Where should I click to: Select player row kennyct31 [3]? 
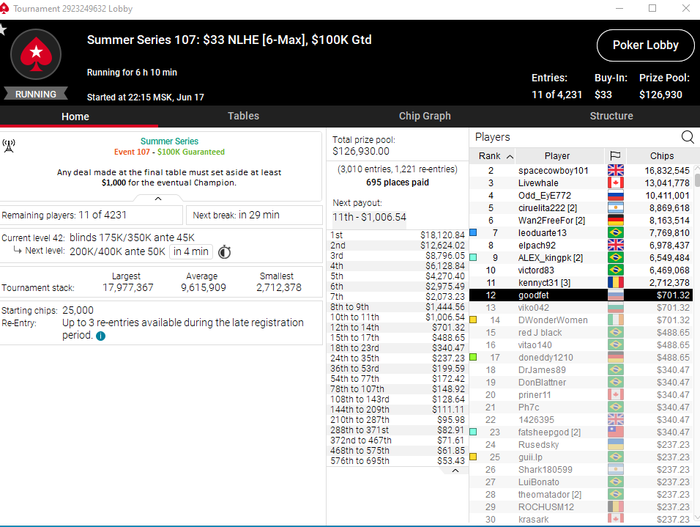point(582,283)
